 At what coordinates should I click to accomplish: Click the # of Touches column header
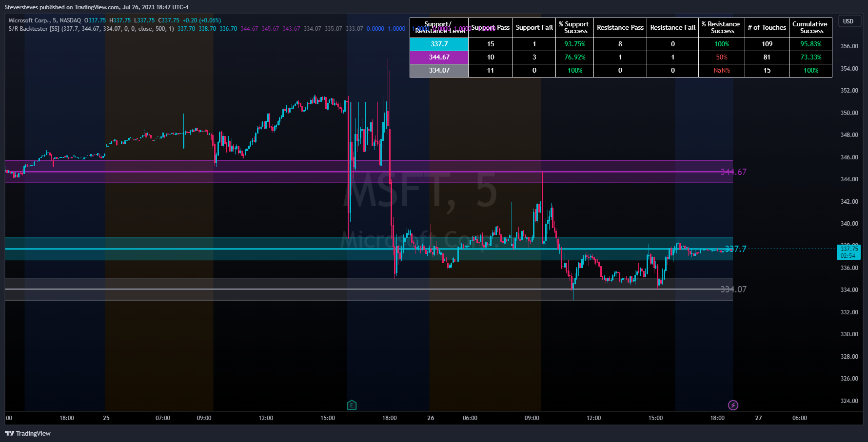[x=767, y=28]
